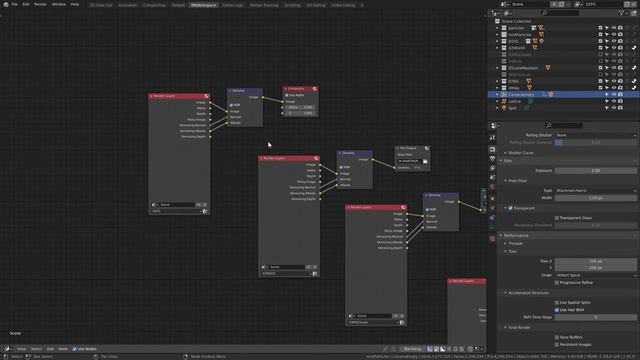The height and width of the screenshot is (360, 640).
Task: Open outliner display mode dropdown
Action: point(508,13)
